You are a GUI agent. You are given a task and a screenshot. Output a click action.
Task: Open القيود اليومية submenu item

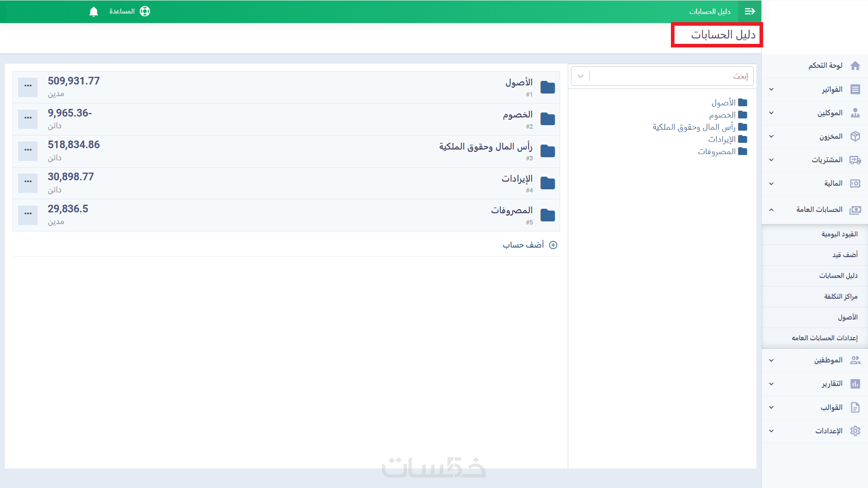click(839, 234)
